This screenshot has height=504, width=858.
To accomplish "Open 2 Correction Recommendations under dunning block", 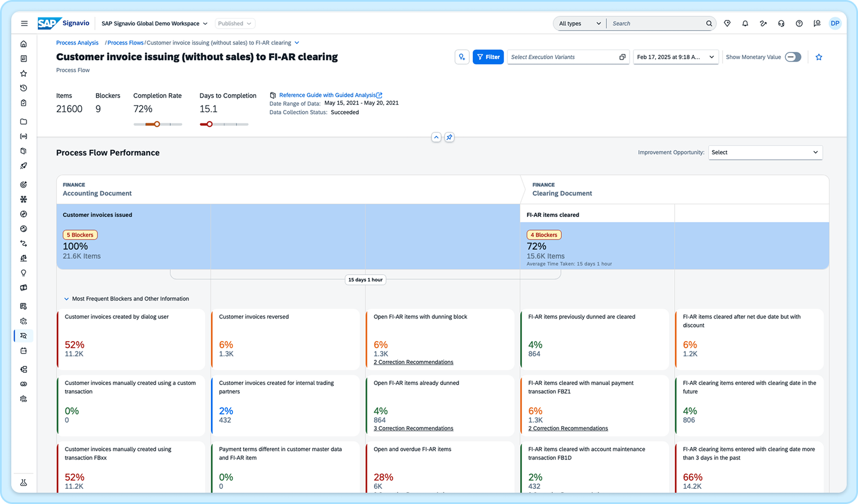I will point(413,362).
